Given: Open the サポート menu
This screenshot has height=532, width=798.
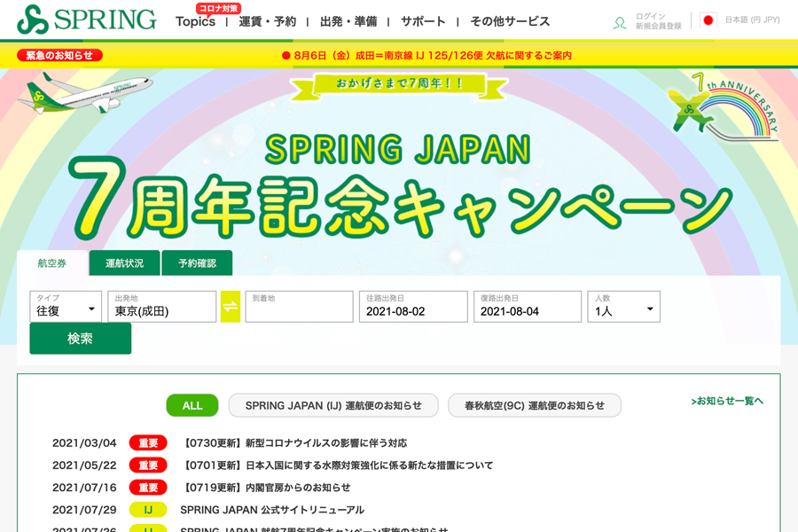Looking at the screenshot, I should point(423,21).
